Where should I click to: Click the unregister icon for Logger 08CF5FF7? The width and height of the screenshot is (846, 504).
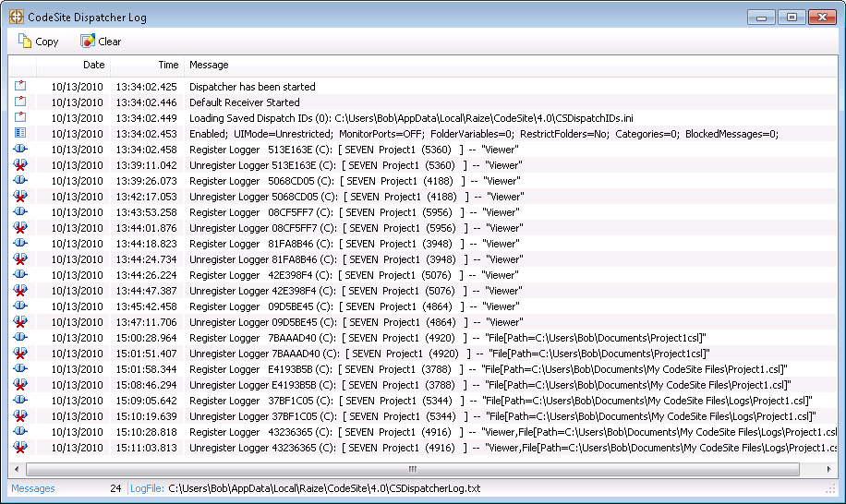[20, 227]
